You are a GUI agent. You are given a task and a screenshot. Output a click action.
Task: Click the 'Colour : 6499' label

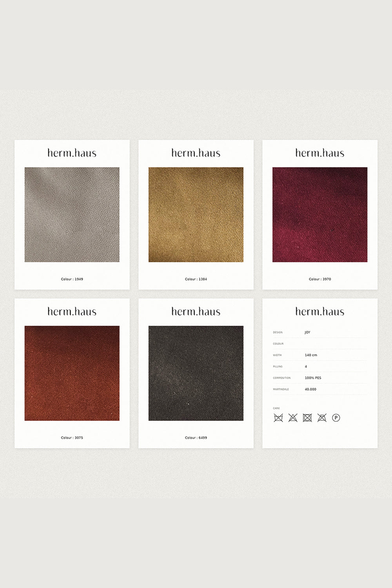(x=196, y=437)
